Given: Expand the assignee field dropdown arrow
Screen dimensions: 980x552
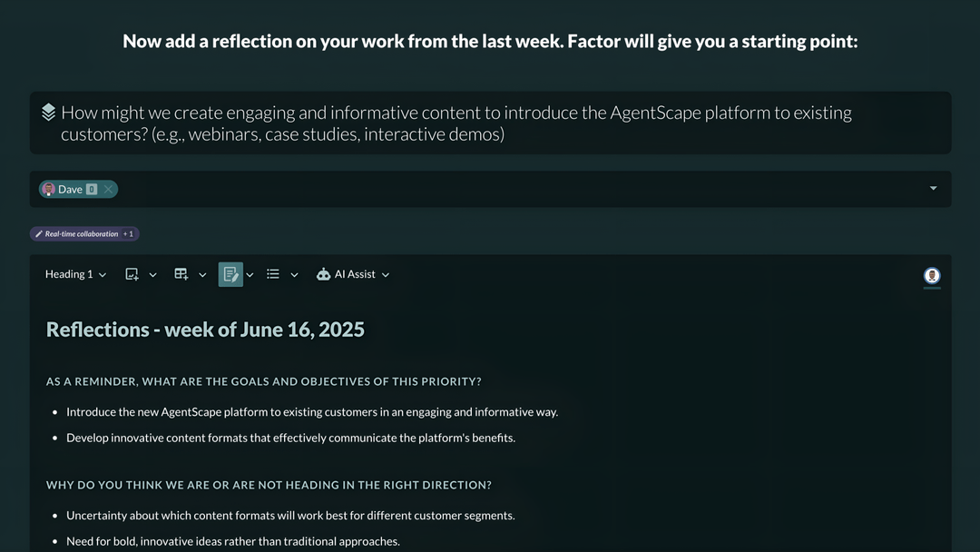Looking at the screenshot, I should tap(933, 188).
